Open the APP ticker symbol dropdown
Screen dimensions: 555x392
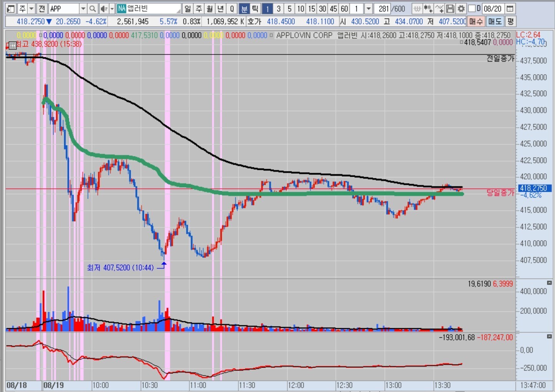coord(83,8)
